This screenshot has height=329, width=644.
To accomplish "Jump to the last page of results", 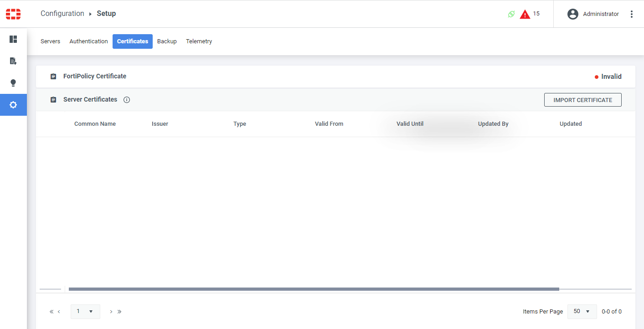I will coord(119,312).
